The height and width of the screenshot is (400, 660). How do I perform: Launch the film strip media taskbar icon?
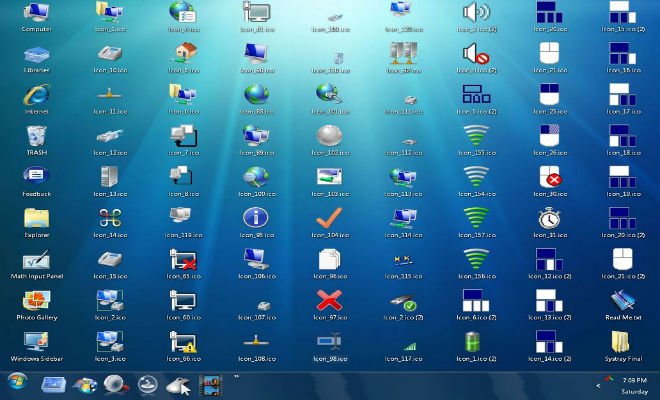point(210,385)
